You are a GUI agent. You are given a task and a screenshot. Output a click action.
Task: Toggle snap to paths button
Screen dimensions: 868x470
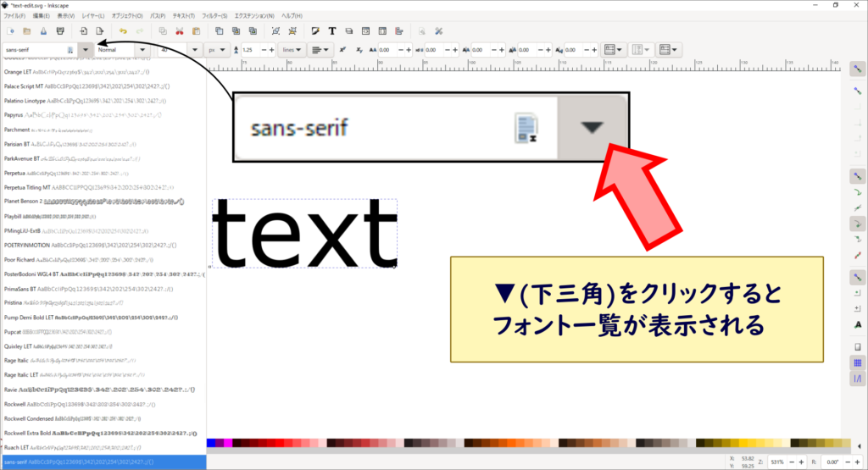tap(858, 192)
